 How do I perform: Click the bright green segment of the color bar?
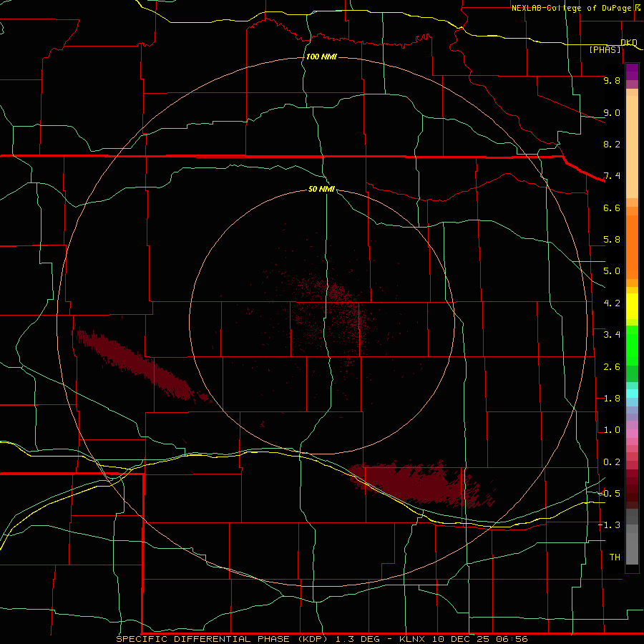(x=632, y=346)
